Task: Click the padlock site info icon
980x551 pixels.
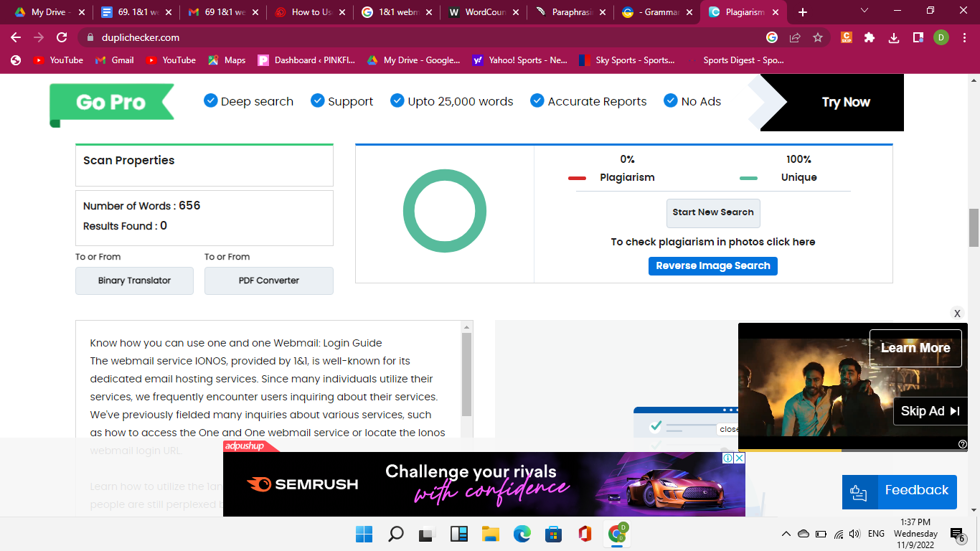Action: tap(90, 37)
